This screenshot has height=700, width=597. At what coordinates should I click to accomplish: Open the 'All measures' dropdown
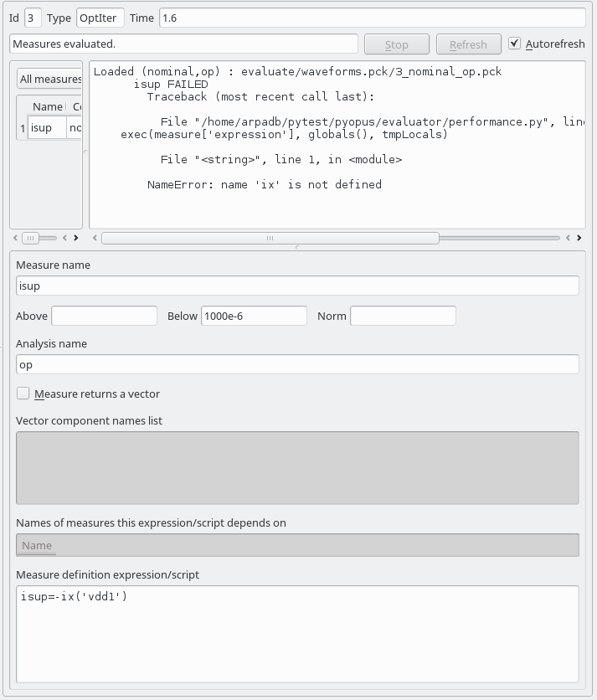[49, 80]
